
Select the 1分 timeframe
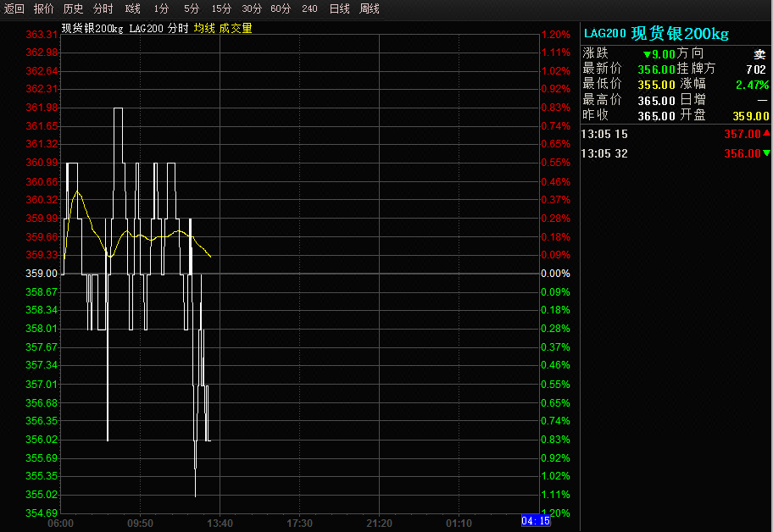[161, 8]
